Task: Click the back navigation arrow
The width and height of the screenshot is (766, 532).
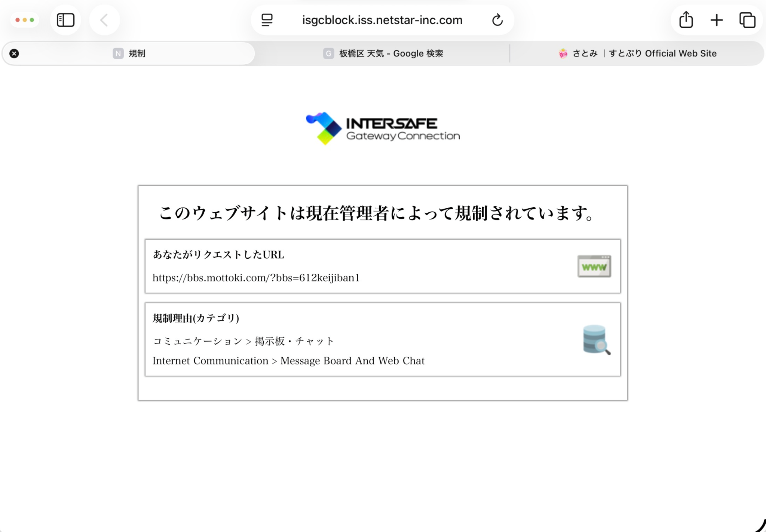Action: pyautogui.click(x=104, y=20)
